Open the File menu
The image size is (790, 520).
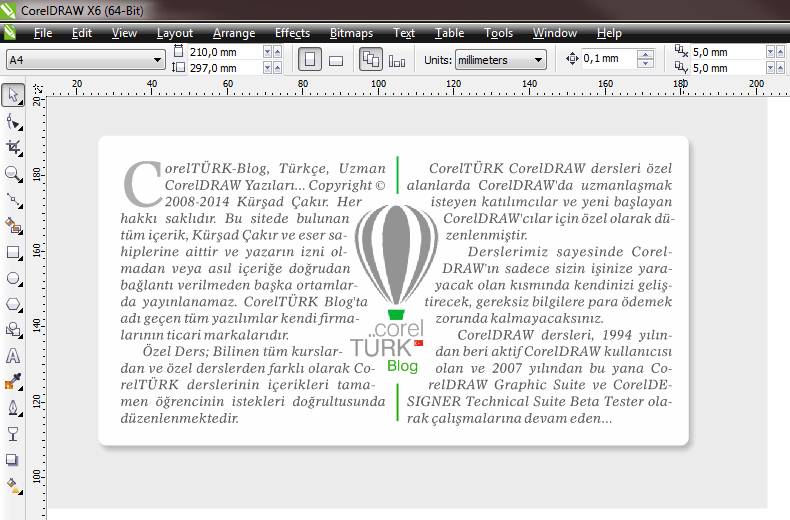click(43, 33)
